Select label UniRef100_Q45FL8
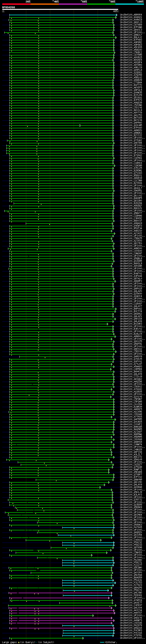The image size is (146, 644). click(x=131, y=70)
